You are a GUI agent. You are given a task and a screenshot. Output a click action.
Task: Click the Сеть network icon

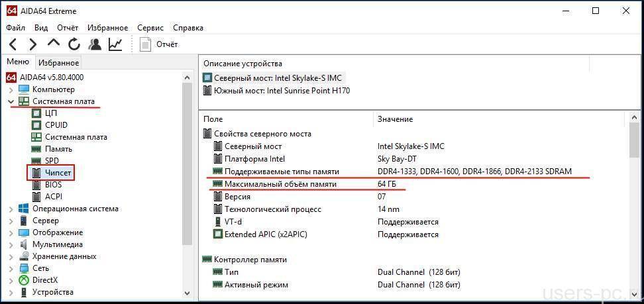point(24,268)
